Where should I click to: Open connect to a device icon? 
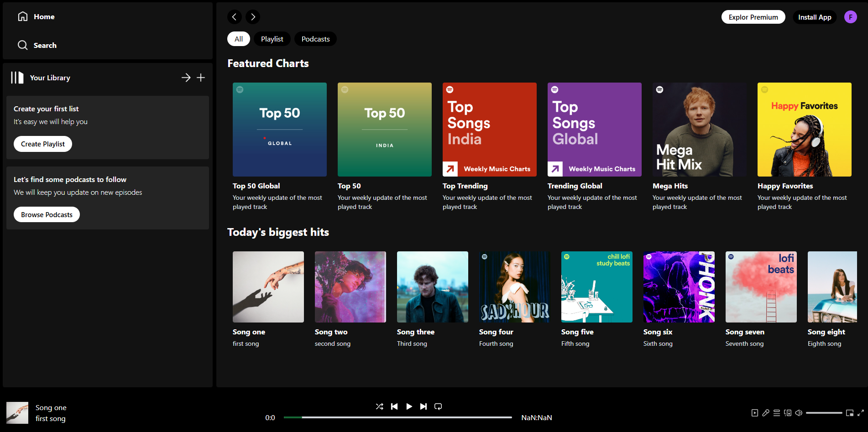788,413
